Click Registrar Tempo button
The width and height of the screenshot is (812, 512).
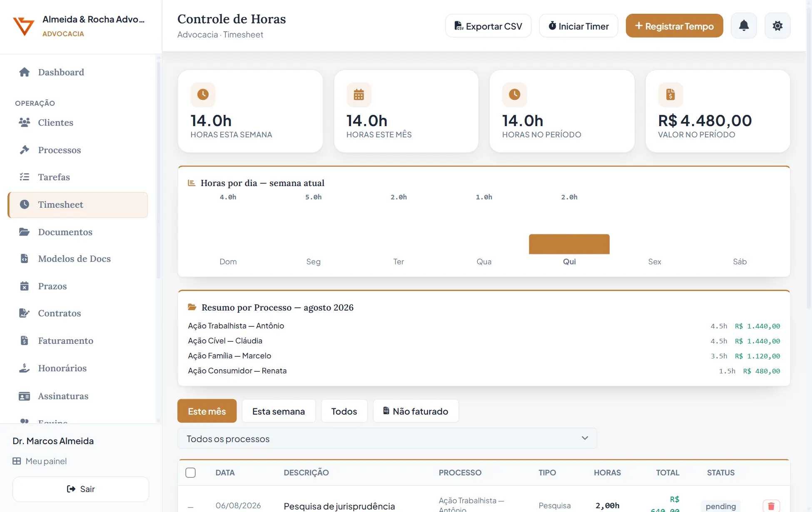(674, 26)
